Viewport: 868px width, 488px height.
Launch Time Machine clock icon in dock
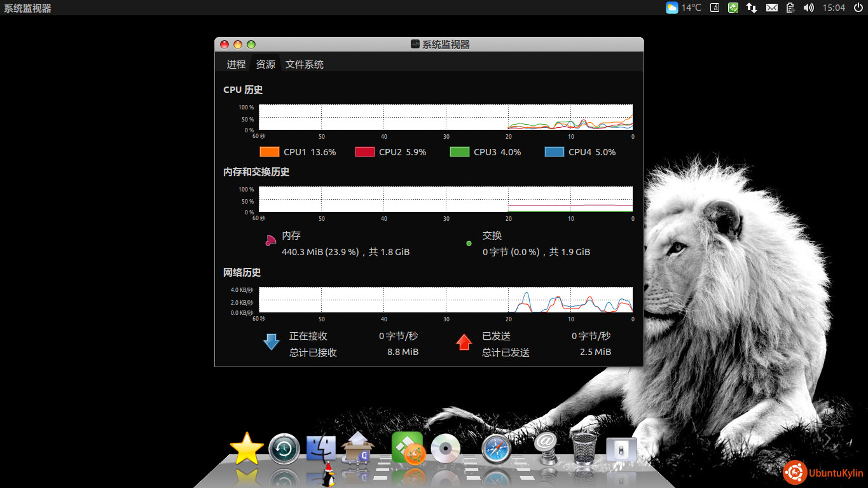click(284, 449)
